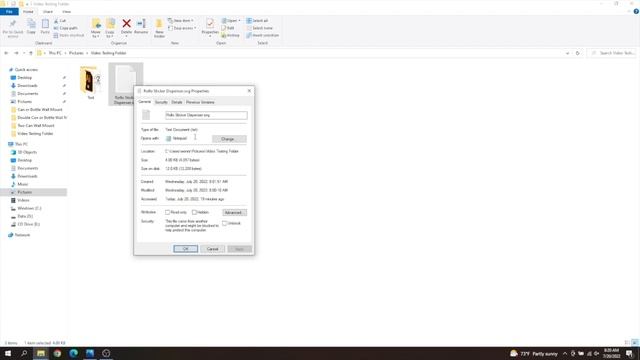The width and height of the screenshot is (640, 360).
Task: Open Videos under This PC
Action: tap(23, 200)
